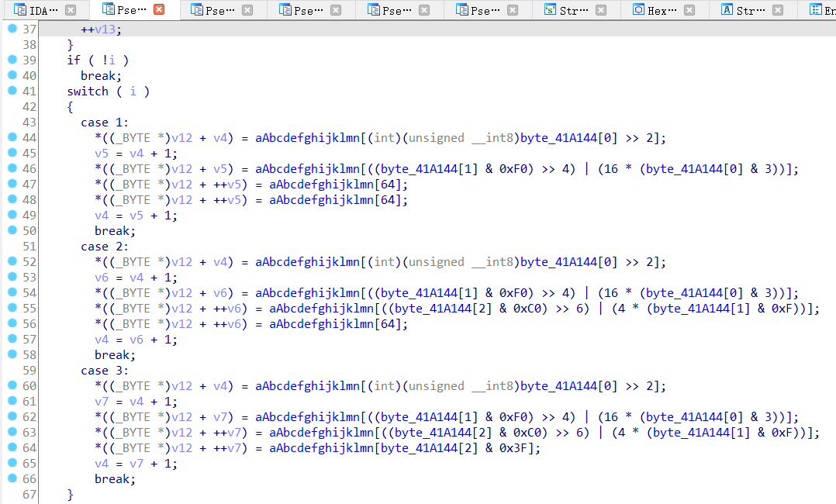836x504 pixels.
Task: Click the Strings tab 's' icon
Action: pyautogui.click(x=550, y=10)
